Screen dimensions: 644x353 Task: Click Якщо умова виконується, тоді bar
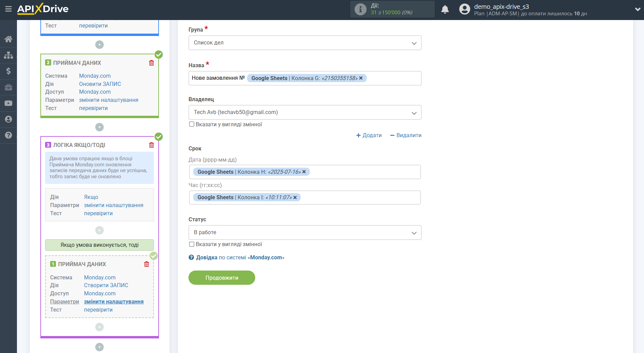tap(99, 245)
